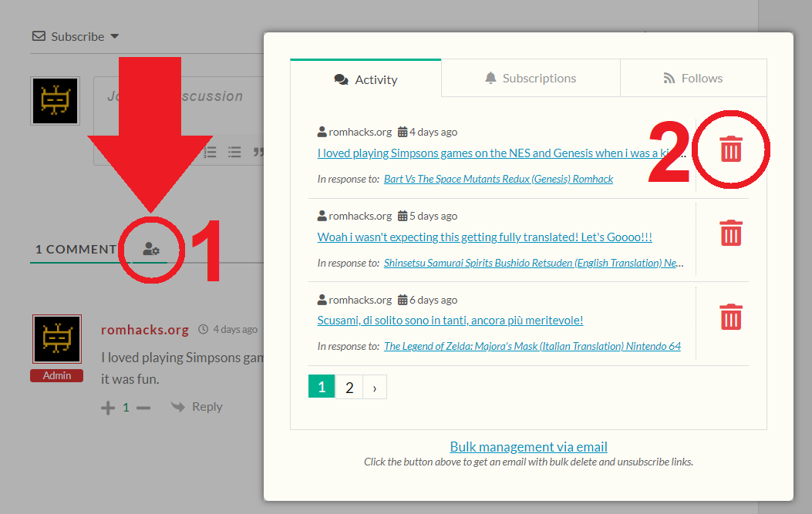Delete the Simpsons games comment
The image size is (812, 514).
coord(730,149)
